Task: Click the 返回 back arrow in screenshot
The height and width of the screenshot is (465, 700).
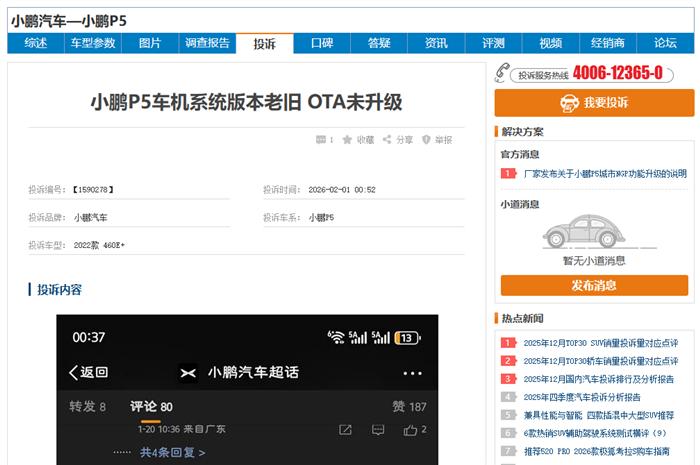Action: [x=74, y=373]
